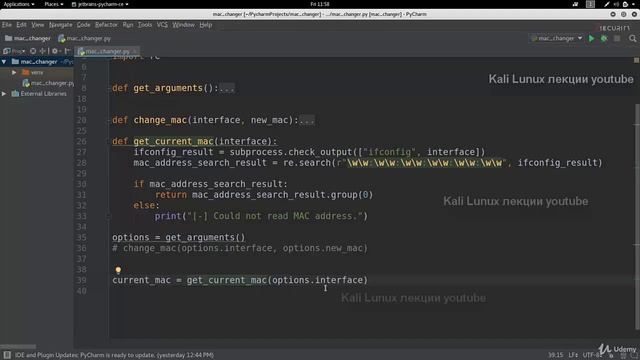
Task: Expand the venv folder in the tree
Action: 14,72
